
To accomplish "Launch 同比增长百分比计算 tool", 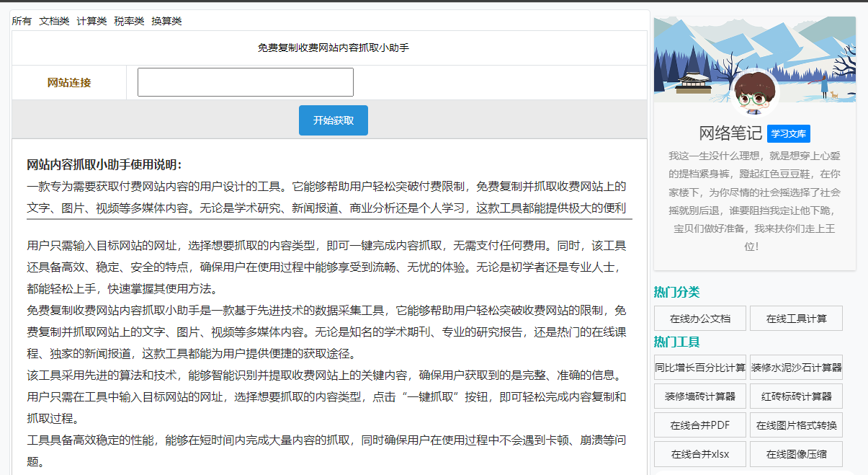I will [x=700, y=368].
